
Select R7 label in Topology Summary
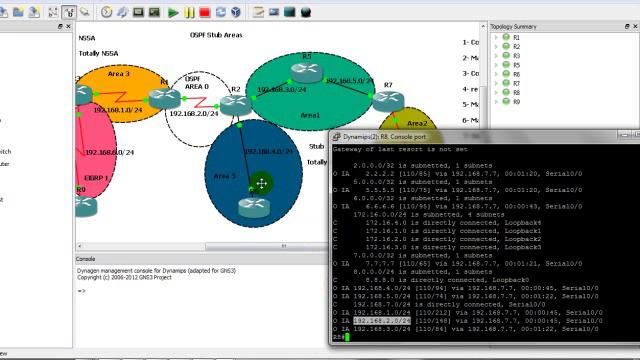click(x=516, y=83)
